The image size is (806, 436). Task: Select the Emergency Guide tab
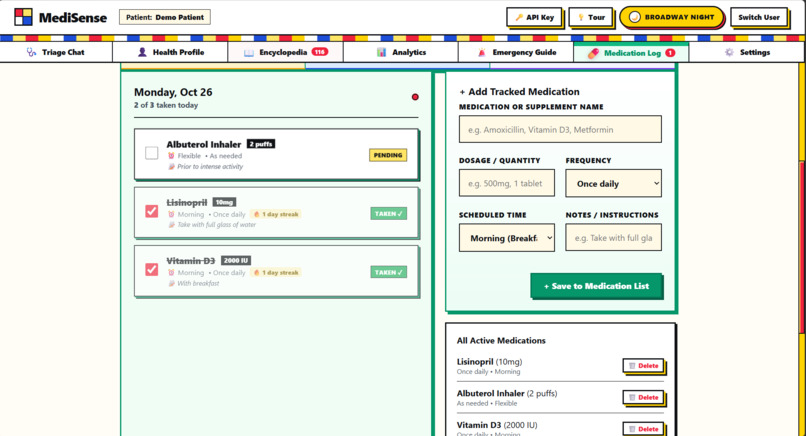point(516,52)
